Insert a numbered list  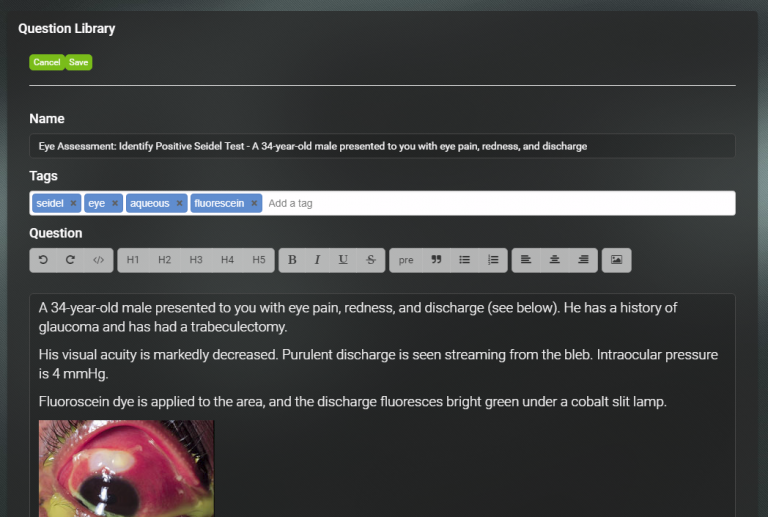click(x=493, y=260)
